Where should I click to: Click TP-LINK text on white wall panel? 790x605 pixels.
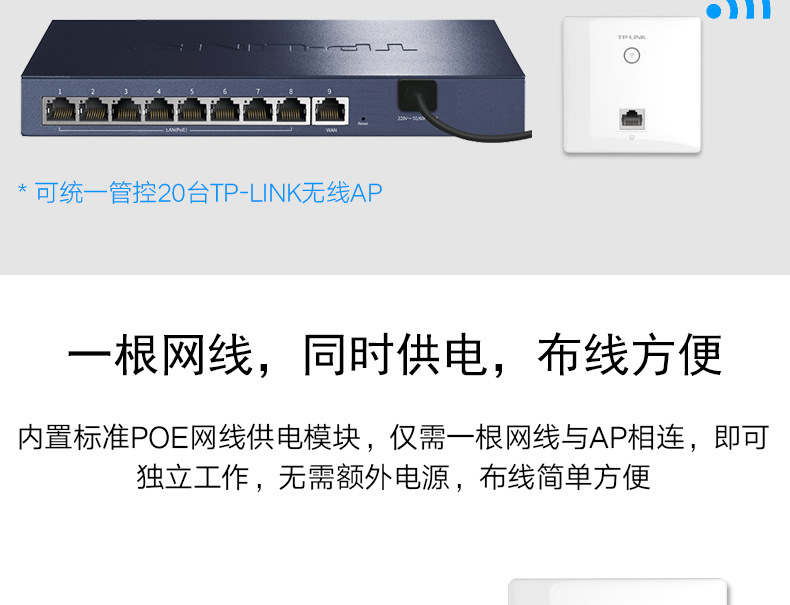(x=632, y=37)
